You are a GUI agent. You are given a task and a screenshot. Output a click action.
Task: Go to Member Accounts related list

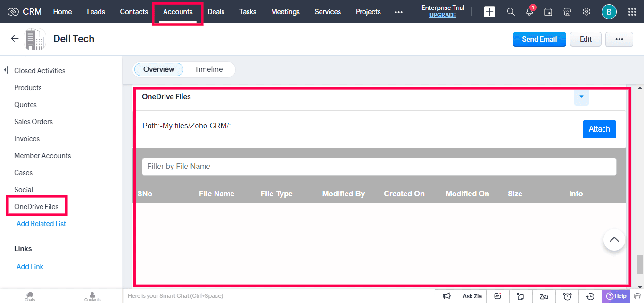42,156
